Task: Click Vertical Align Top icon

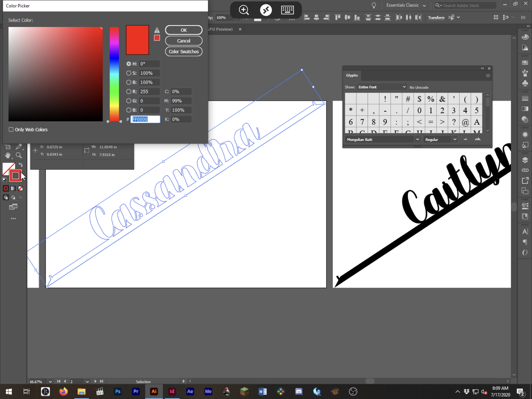Action: [338, 17]
